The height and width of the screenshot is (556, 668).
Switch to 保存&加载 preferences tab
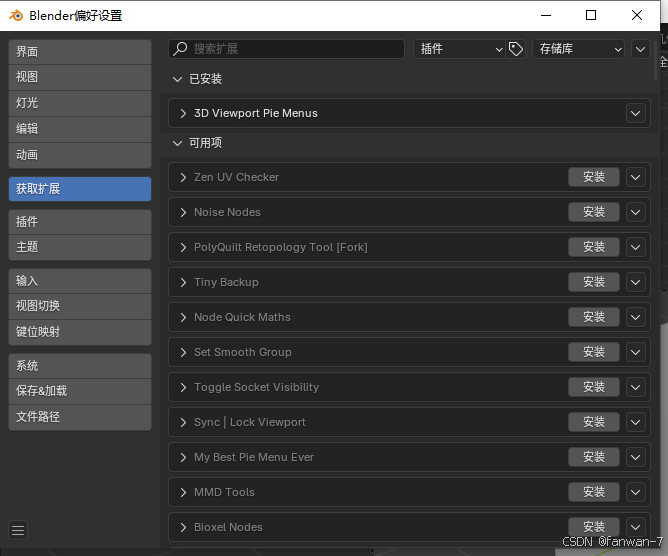[80, 391]
